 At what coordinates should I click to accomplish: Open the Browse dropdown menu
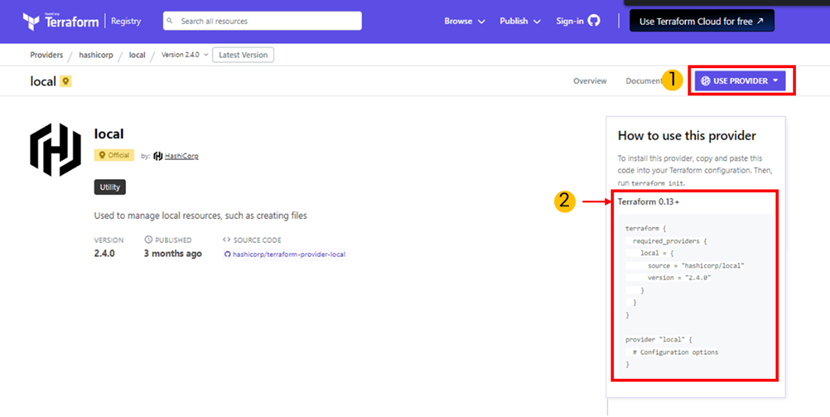[464, 21]
